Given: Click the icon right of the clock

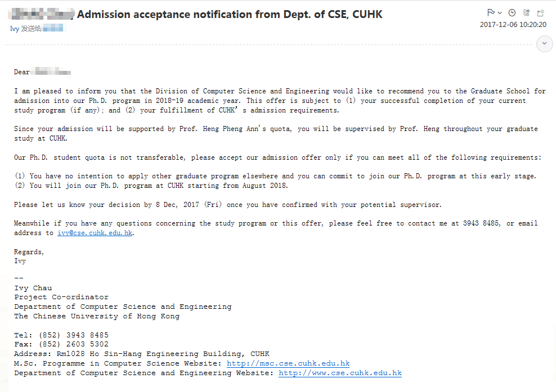Looking at the screenshot, I should [526, 12].
